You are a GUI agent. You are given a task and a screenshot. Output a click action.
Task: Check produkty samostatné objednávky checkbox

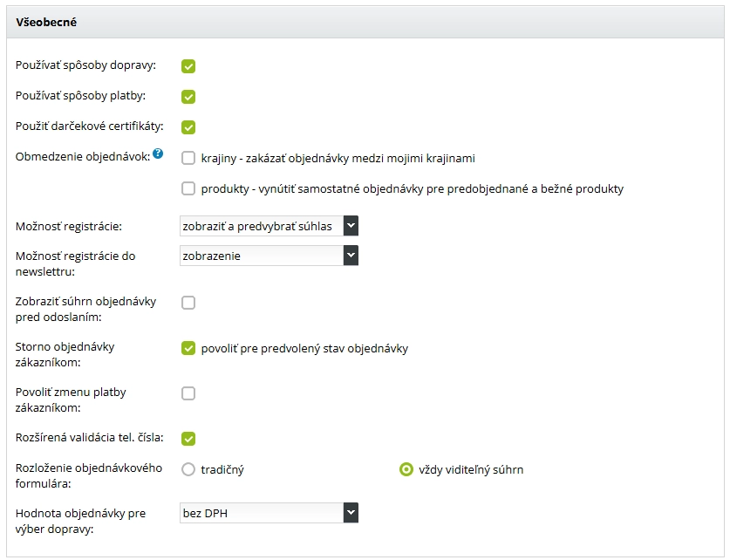click(188, 188)
